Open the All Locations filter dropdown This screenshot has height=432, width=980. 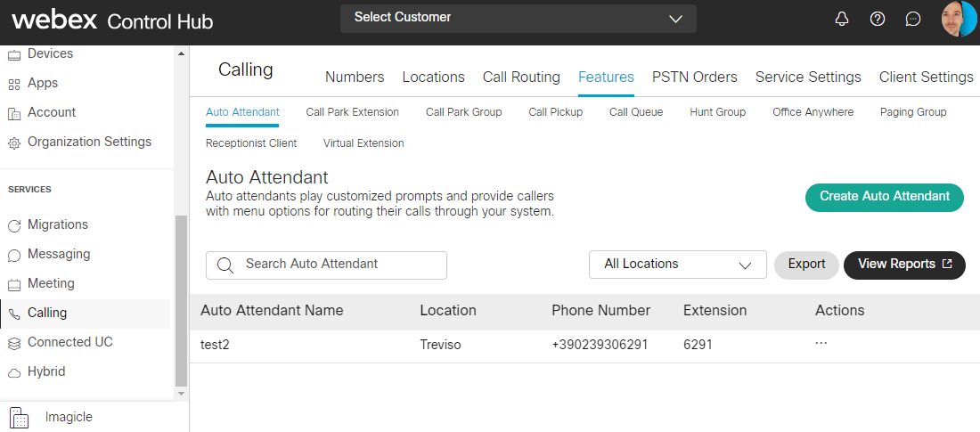pyautogui.click(x=677, y=265)
